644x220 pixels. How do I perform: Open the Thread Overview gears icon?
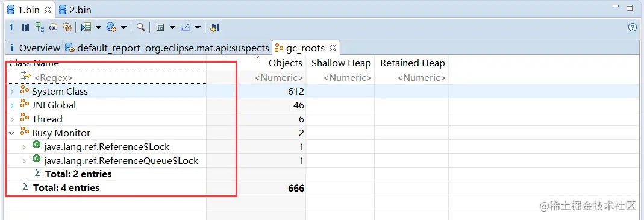tap(67, 27)
